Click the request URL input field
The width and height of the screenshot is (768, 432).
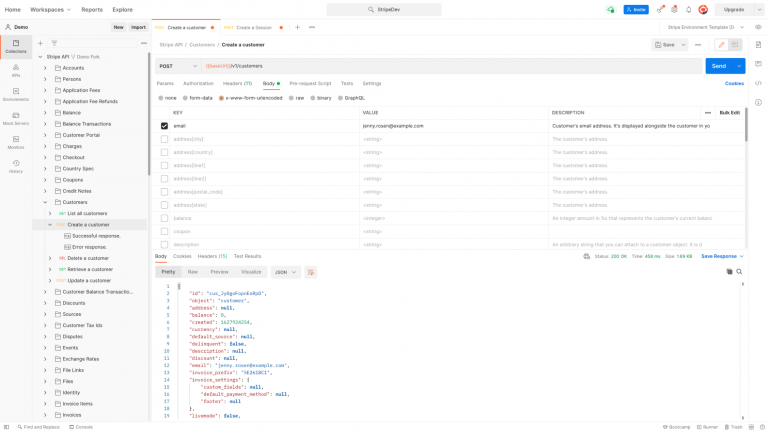[452, 66]
